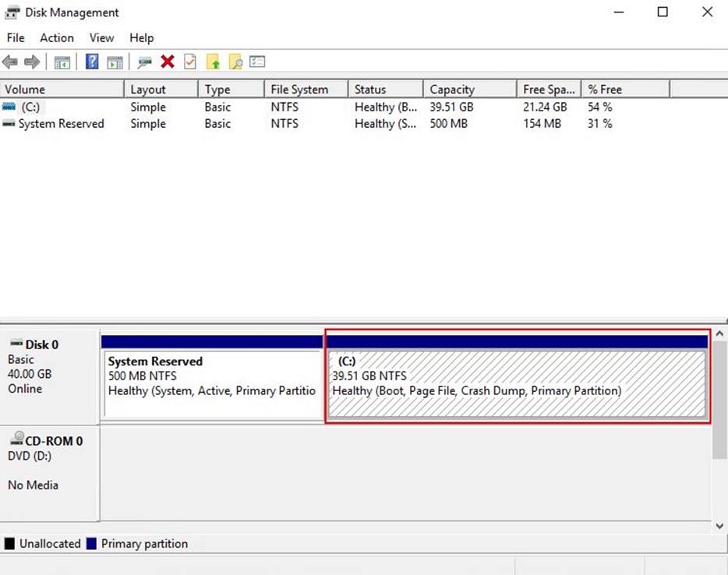Click the disk pane scrollbar up arrow
Screen dimensions: 728x575
719,333
